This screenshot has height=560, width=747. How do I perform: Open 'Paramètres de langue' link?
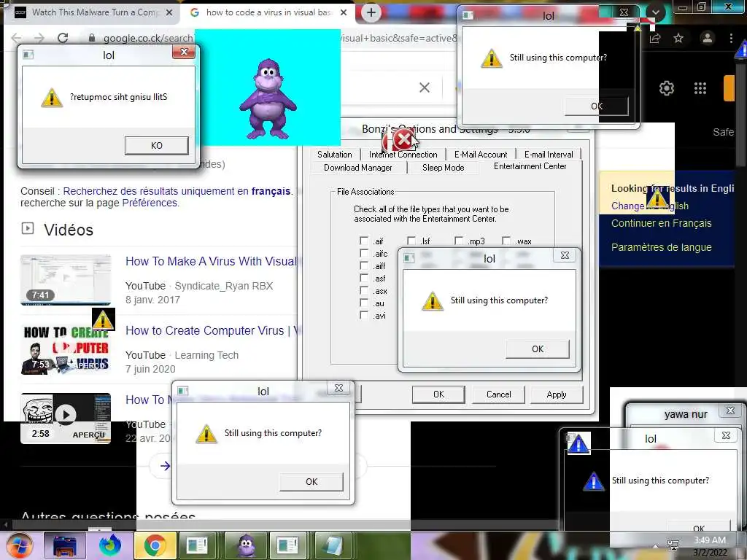point(661,247)
